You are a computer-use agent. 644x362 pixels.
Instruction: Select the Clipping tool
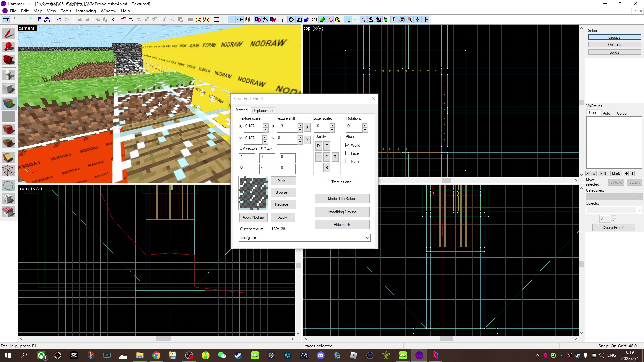[9, 157]
